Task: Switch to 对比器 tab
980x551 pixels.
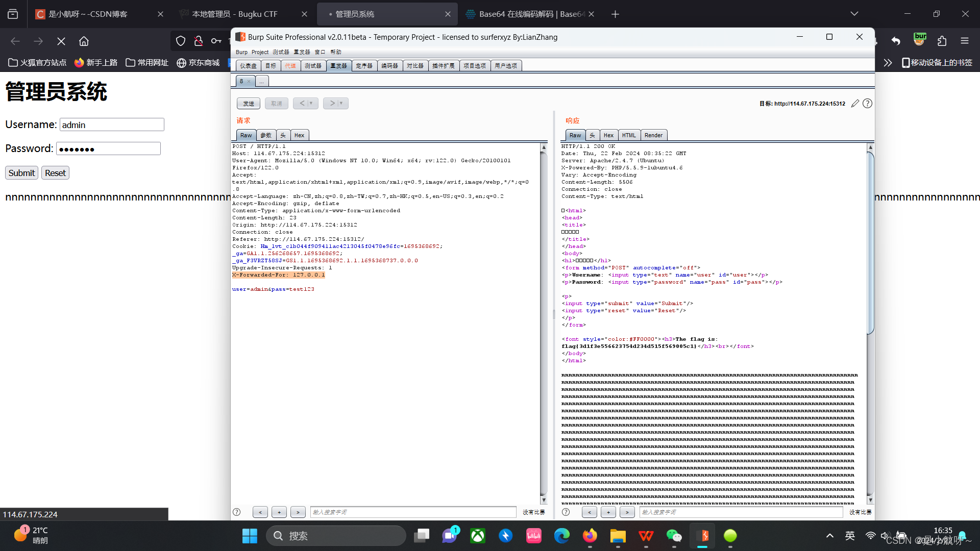Action: (415, 66)
